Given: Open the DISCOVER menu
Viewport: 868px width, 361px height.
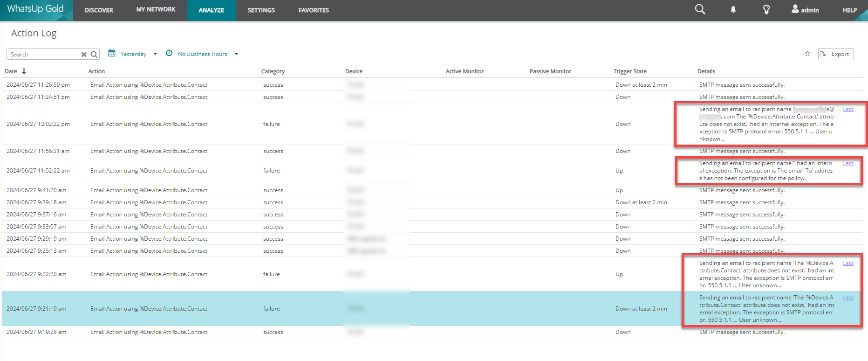Looking at the screenshot, I should tap(99, 10).
